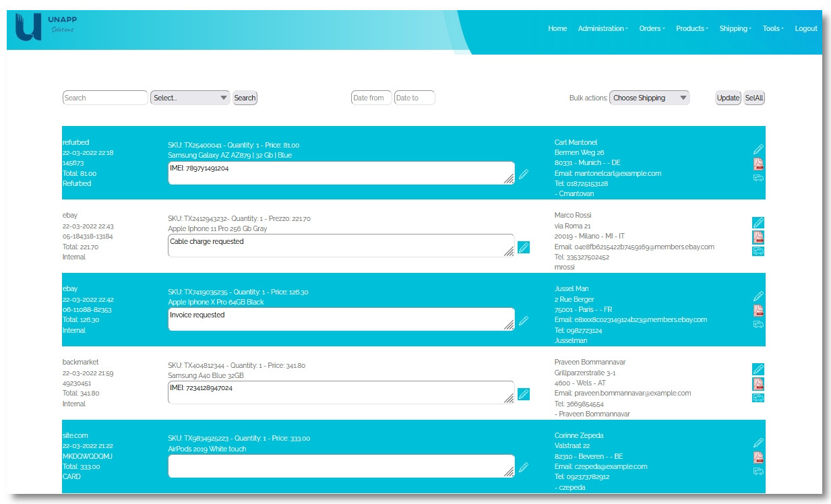The height and width of the screenshot is (504, 831).
Task: Click the PDF icon for Carl Mantonel's order
Action: (x=758, y=164)
